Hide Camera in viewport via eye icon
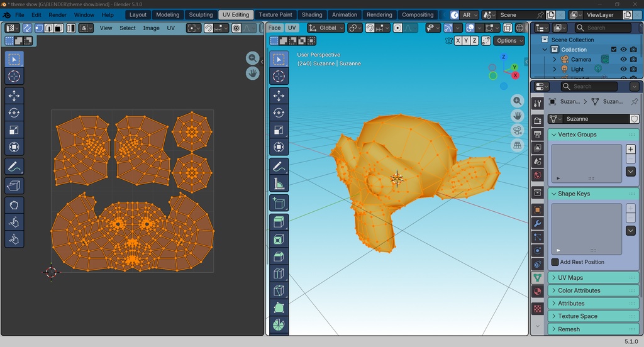This screenshot has height=347, width=644. point(623,60)
